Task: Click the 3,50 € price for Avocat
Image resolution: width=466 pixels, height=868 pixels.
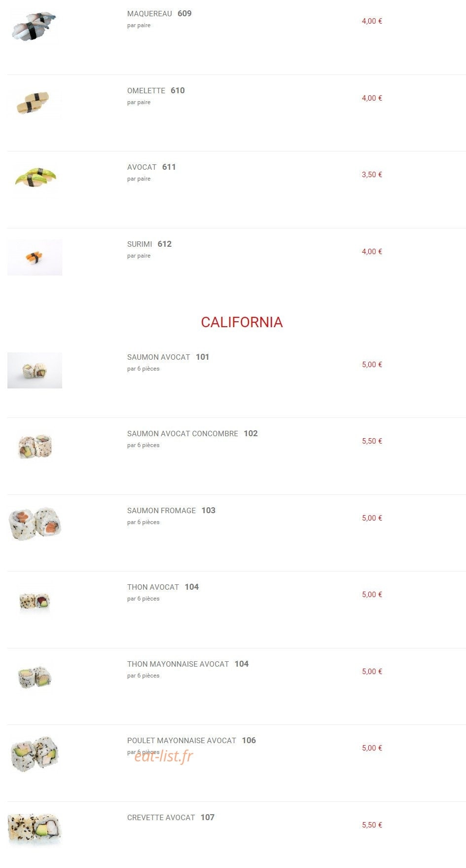Action: click(372, 175)
